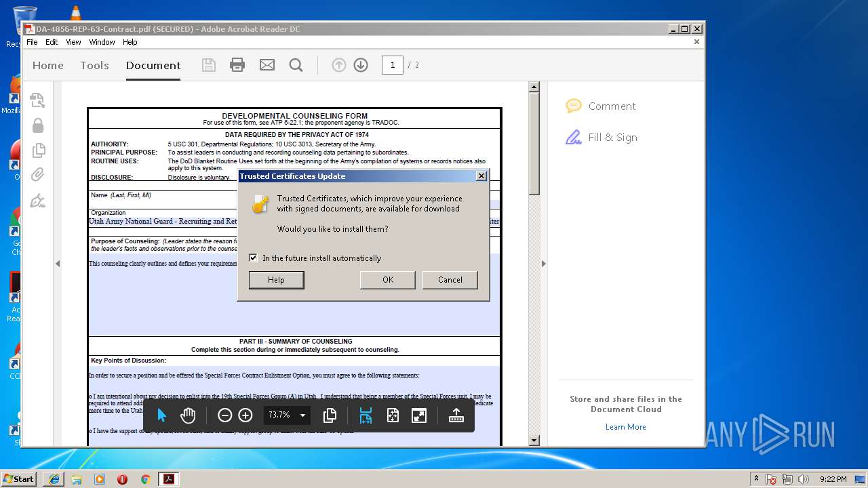Go to next page arrow
Image resolution: width=868 pixels, height=488 pixels.
tap(361, 65)
